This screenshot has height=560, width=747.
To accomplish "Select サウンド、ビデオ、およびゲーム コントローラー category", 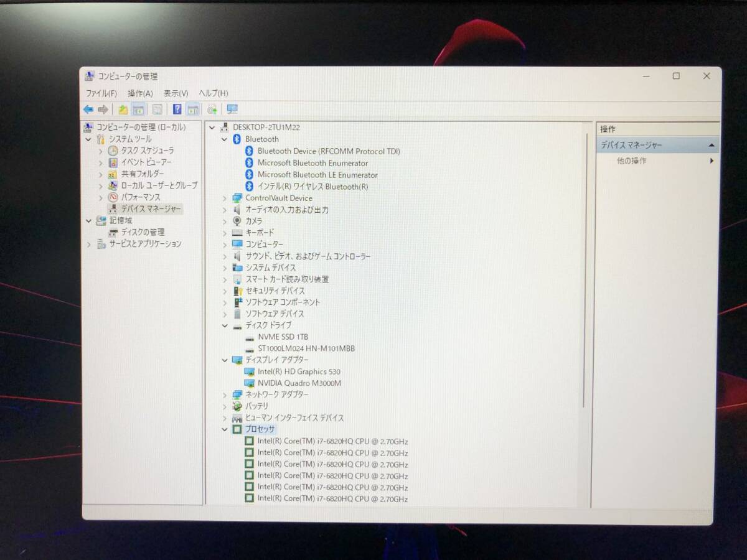I will (308, 256).
